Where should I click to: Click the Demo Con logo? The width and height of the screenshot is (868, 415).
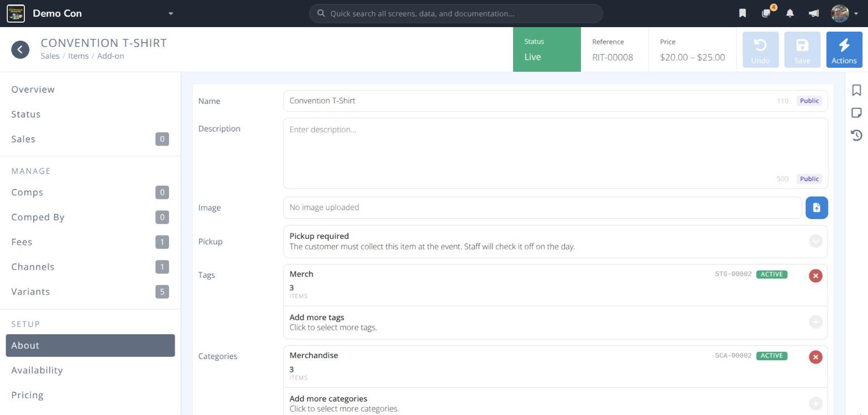pyautogui.click(x=16, y=14)
